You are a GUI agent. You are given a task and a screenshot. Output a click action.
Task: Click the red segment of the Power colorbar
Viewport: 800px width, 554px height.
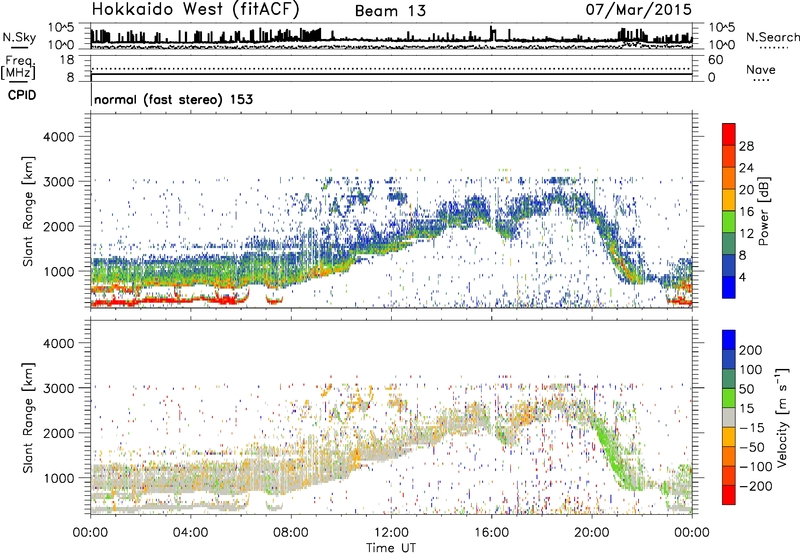pyautogui.click(x=729, y=135)
